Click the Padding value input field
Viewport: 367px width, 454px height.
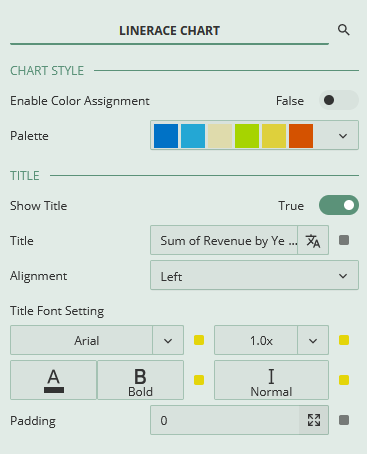coord(225,420)
